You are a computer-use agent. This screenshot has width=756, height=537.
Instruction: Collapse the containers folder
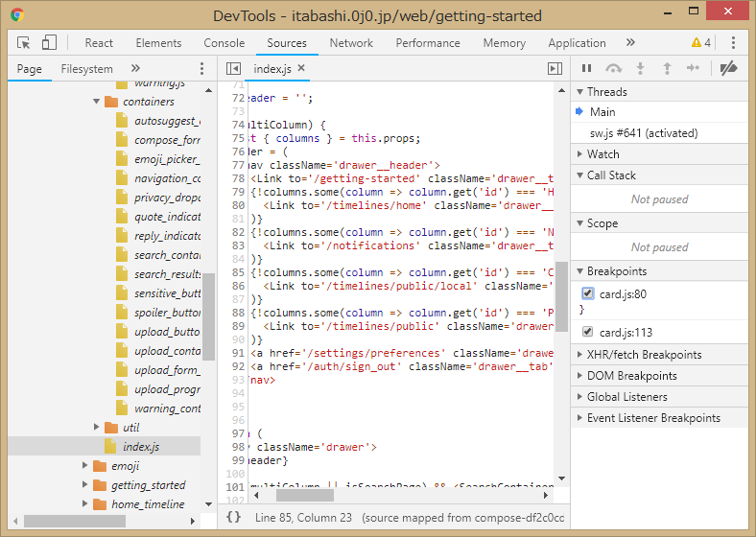[97, 102]
